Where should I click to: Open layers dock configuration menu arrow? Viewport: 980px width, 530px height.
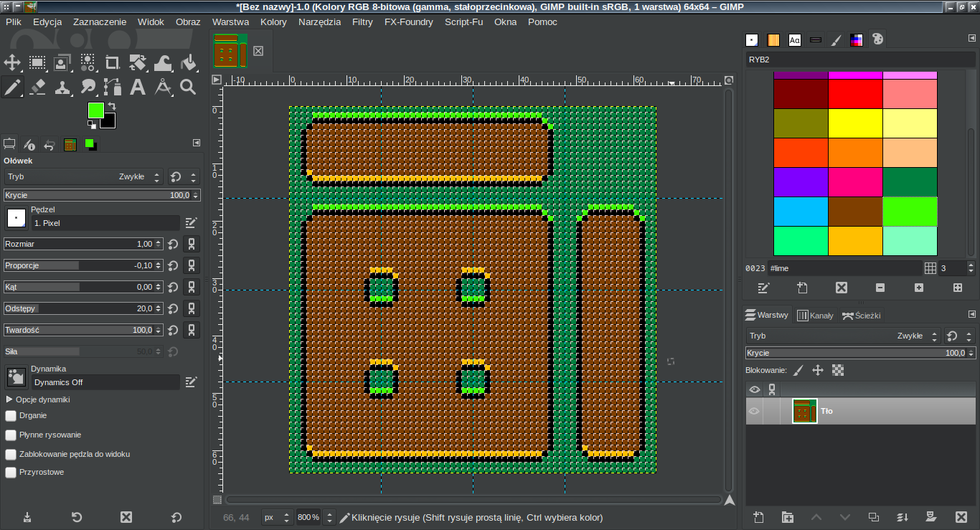pyautogui.click(x=972, y=315)
